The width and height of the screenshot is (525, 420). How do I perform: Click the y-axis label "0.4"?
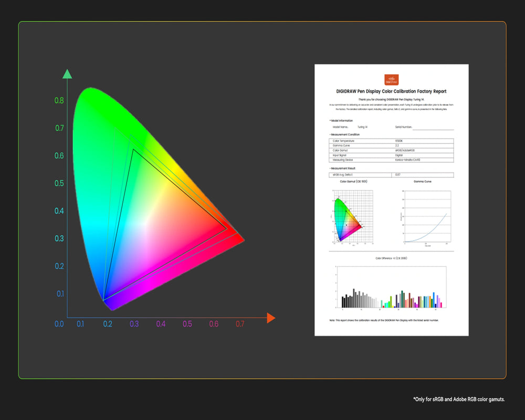point(59,211)
